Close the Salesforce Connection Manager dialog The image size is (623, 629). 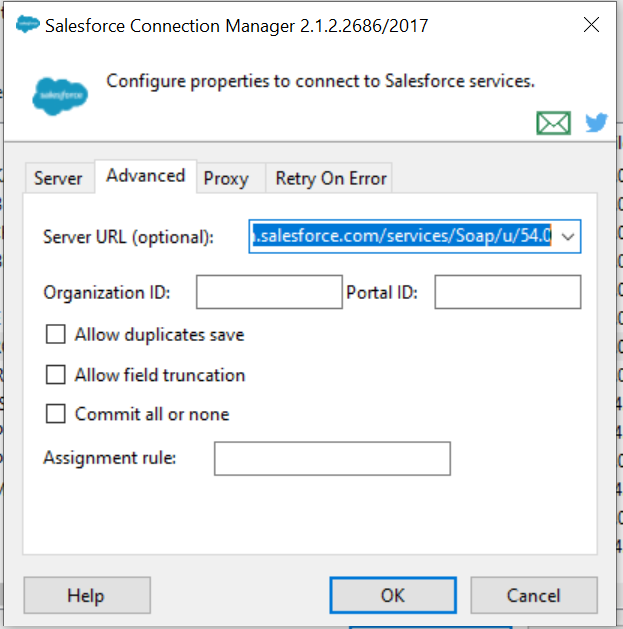click(x=591, y=25)
